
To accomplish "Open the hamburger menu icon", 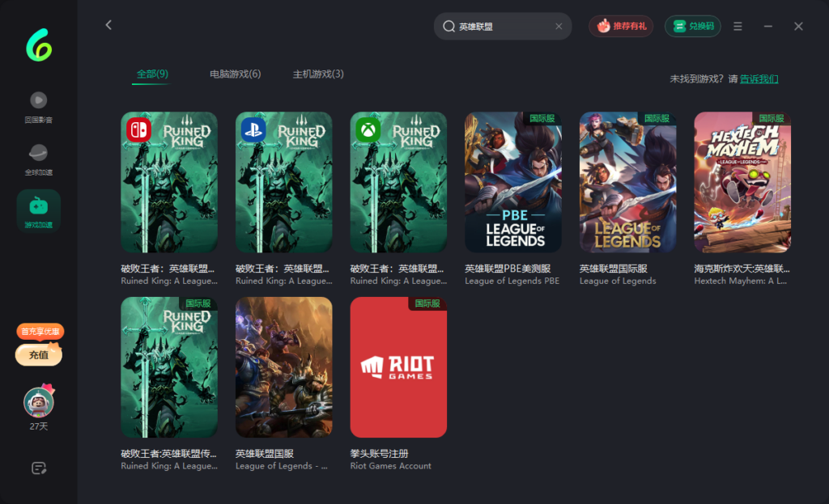I will [x=738, y=27].
